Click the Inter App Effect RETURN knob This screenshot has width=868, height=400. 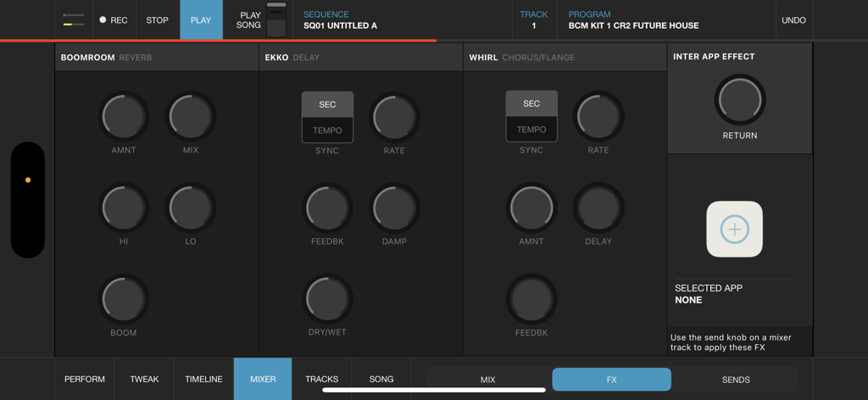[x=740, y=100]
